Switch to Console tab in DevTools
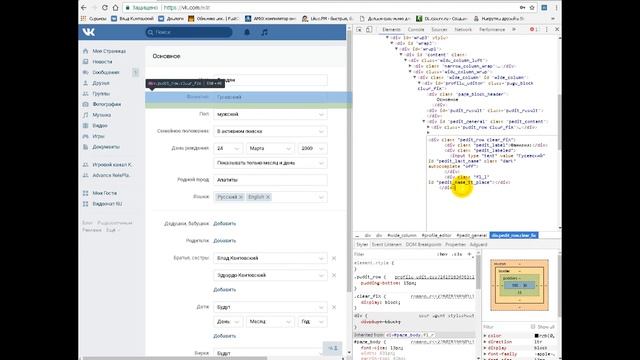Viewport: 640px width, 360px height. point(416,29)
